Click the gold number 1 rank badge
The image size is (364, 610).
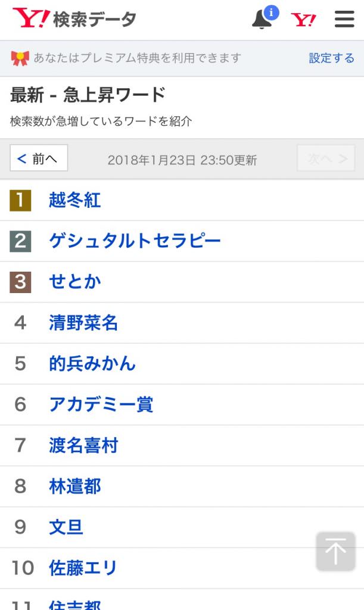click(x=20, y=200)
